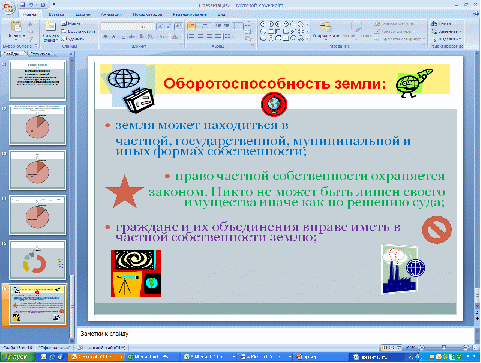Click the Paste clipboard icon
This screenshot has width=481, height=363.
(x=16, y=30)
